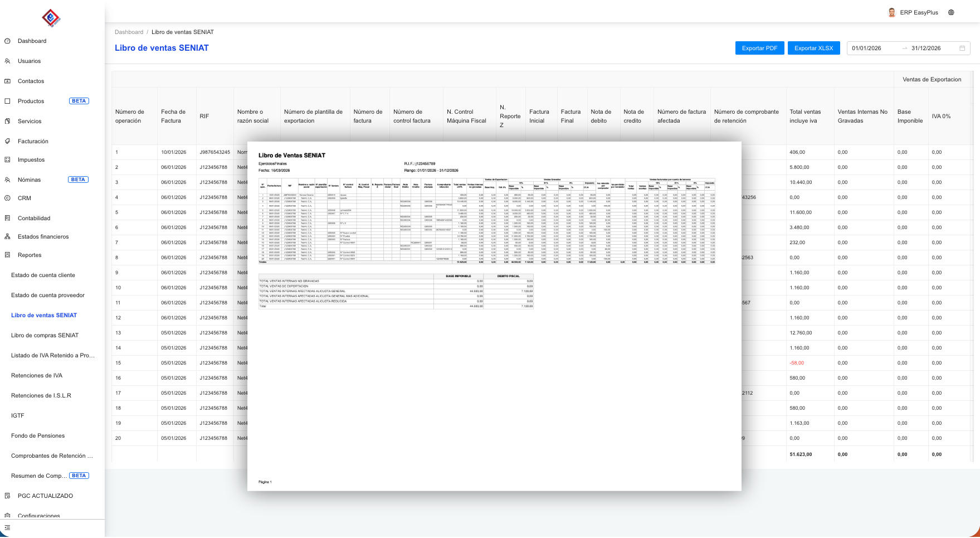Click the PDF preview page thumbnail
Viewport: 980px width, 538px height.
pyautogui.click(x=494, y=316)
